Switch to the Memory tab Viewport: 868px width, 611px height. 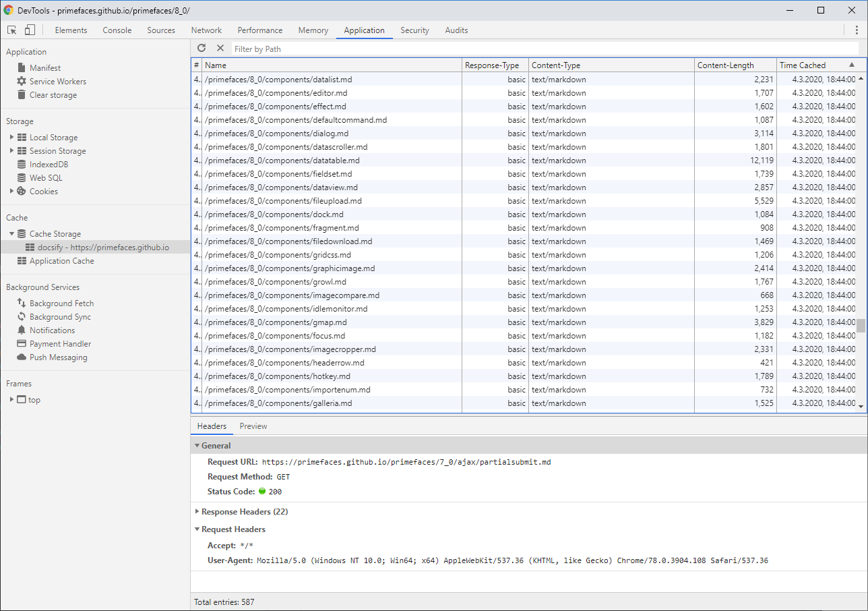[313, 30]
